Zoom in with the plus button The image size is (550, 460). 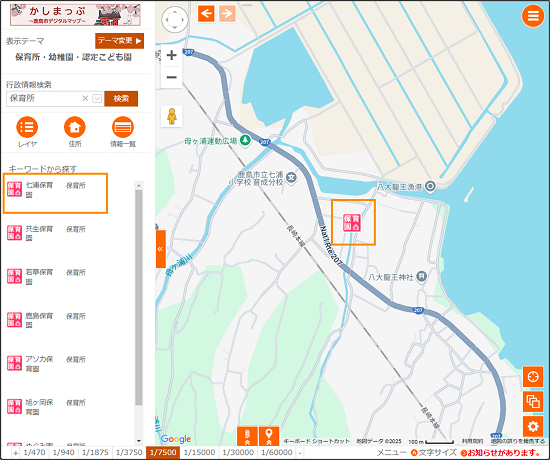[172, 55]
